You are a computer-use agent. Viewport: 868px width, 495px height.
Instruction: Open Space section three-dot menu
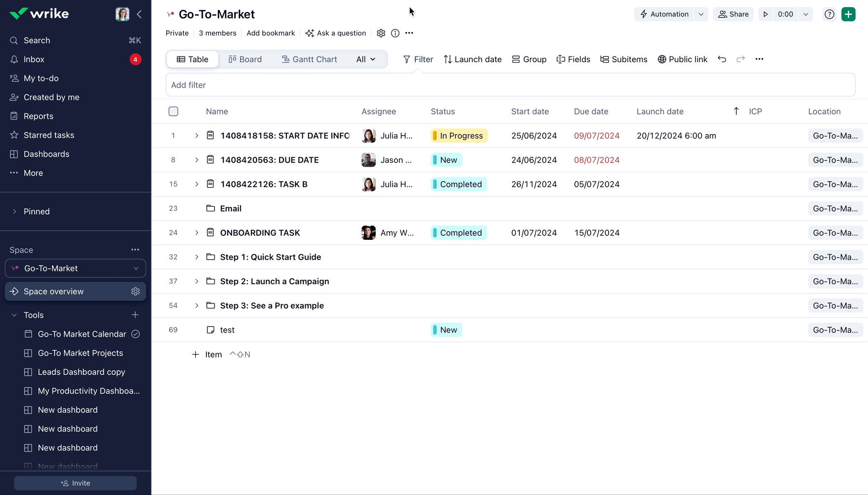135,250
